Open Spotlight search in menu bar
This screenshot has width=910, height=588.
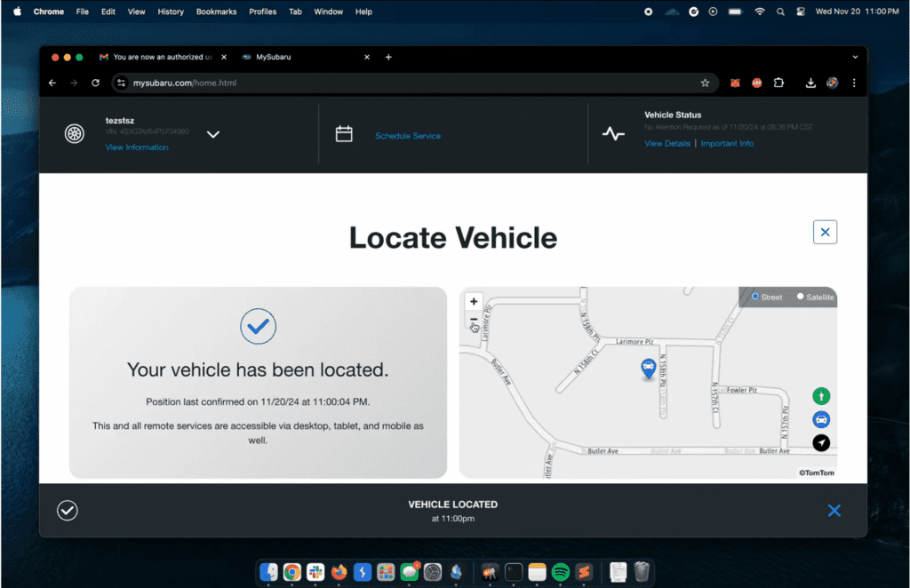click(780, 12)
